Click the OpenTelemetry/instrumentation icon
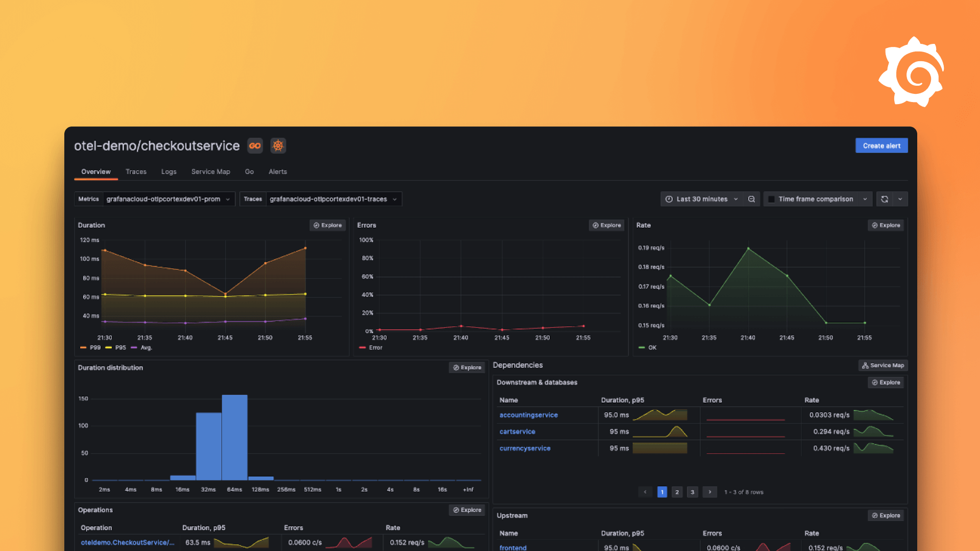980x551 pixels. click(278, 145)
